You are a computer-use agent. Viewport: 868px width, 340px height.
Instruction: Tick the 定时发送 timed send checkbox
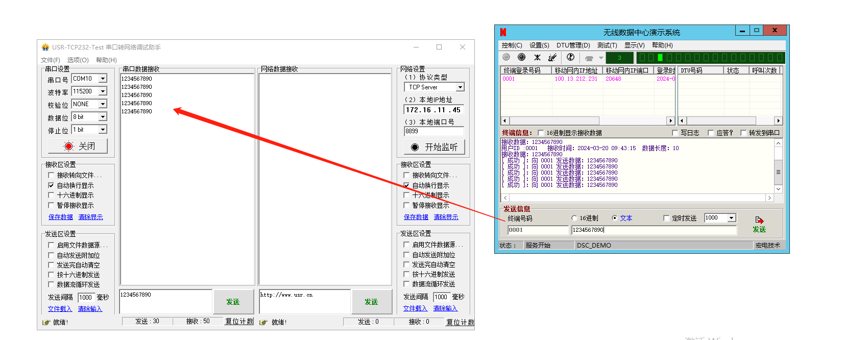(666, 218)
